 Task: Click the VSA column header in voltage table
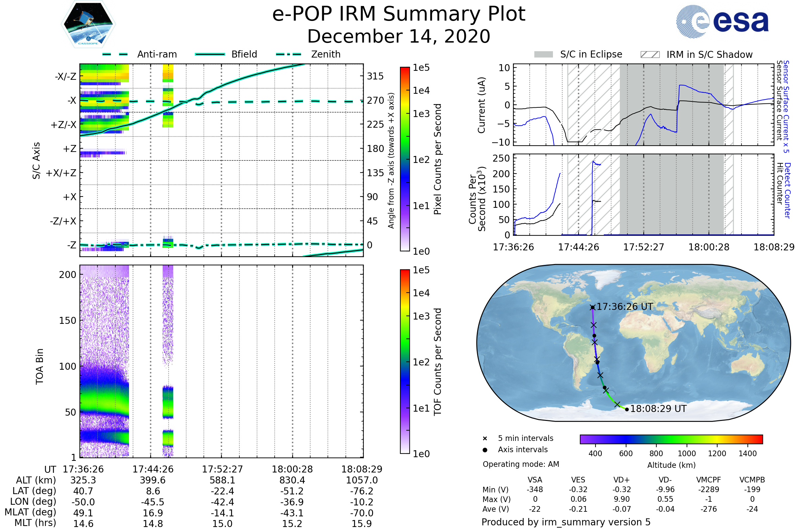coord(535,480)
